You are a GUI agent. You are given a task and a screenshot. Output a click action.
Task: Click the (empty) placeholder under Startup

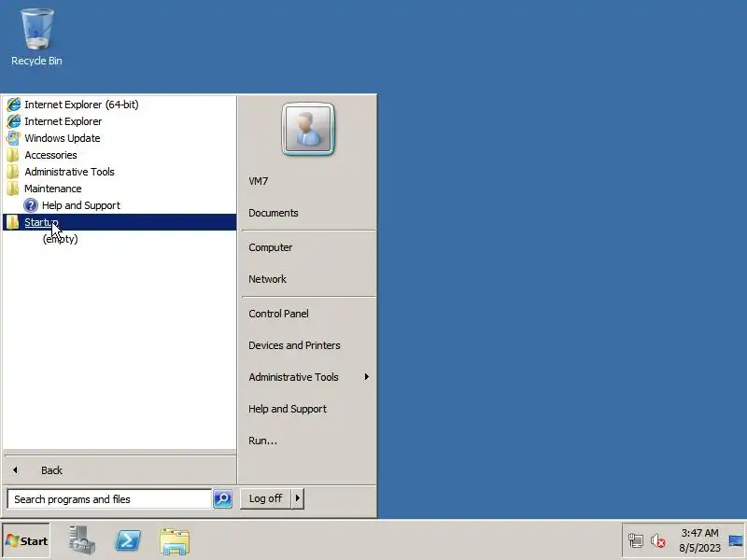click(60, 239)
